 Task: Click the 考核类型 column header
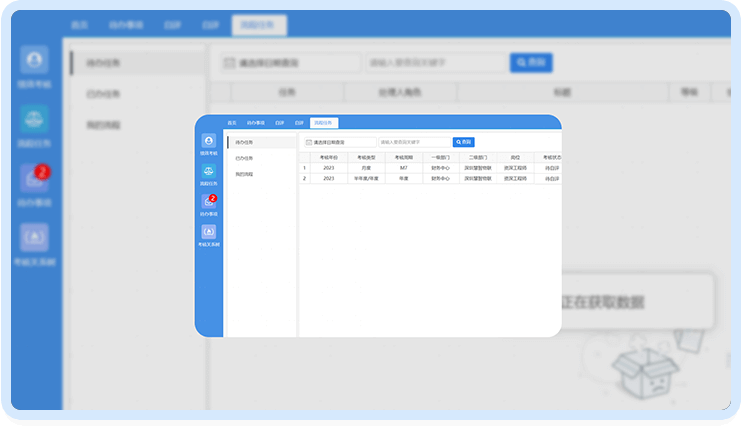366,158
